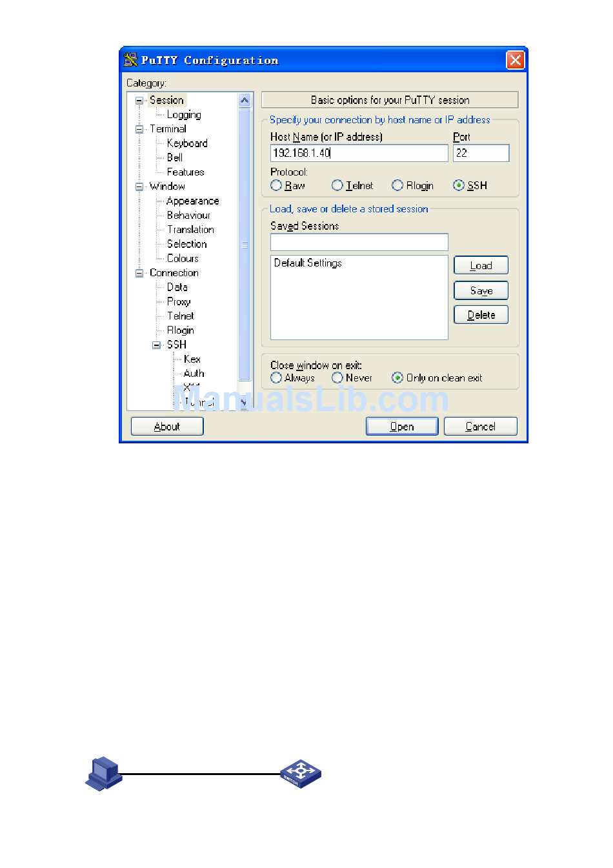Click the switch icon in network diagram

pos(301,773)
